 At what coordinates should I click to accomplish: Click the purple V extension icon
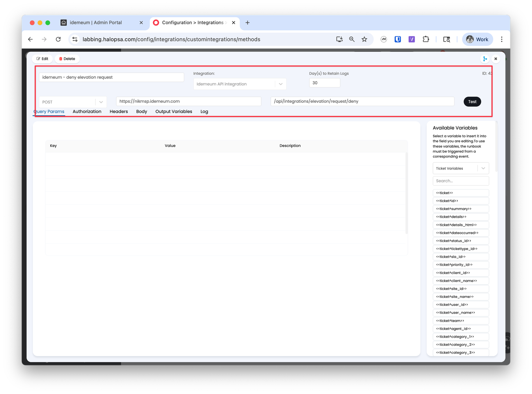point(412,39)
